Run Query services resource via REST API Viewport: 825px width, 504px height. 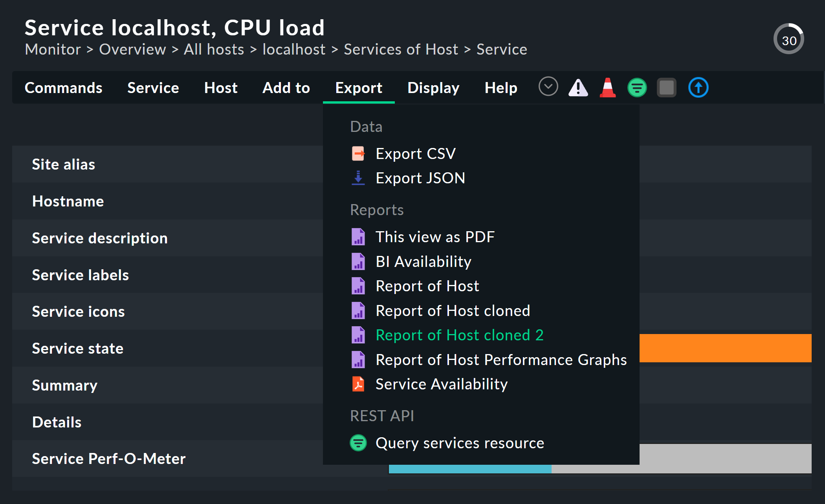pyautogui.click(x=460, y=443)
